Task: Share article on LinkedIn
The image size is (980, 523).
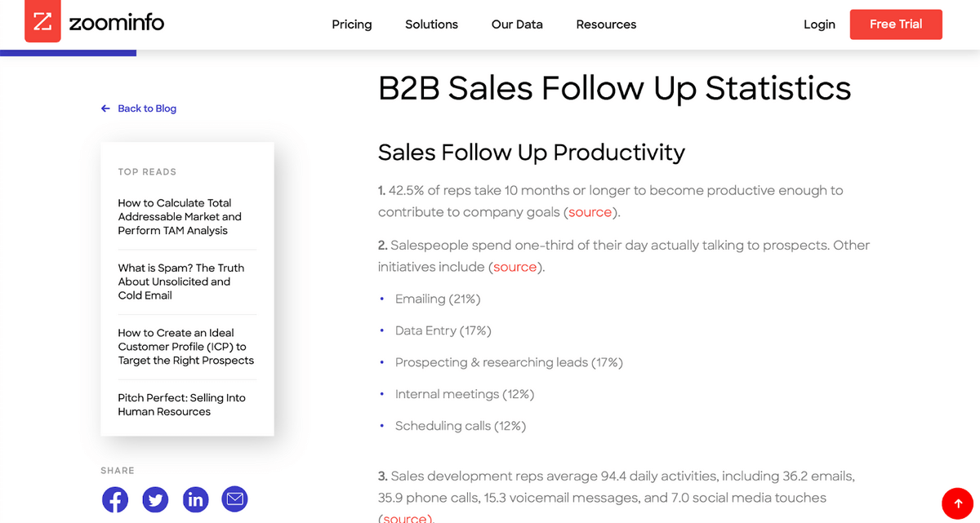Action: click(x=195, y=499)
